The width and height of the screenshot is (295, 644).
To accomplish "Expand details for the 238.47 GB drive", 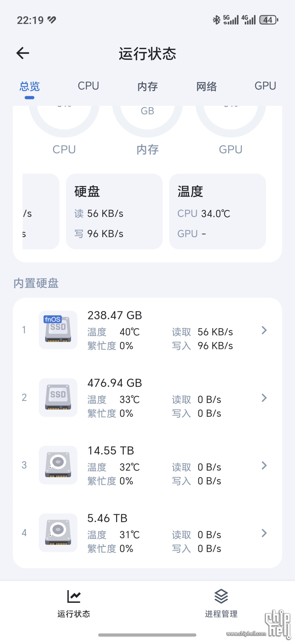I will pyautogui.click(x=264, y=330).
